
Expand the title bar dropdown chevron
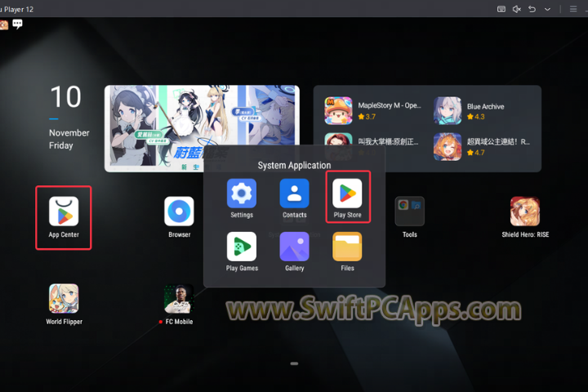(x=547, y=9)
